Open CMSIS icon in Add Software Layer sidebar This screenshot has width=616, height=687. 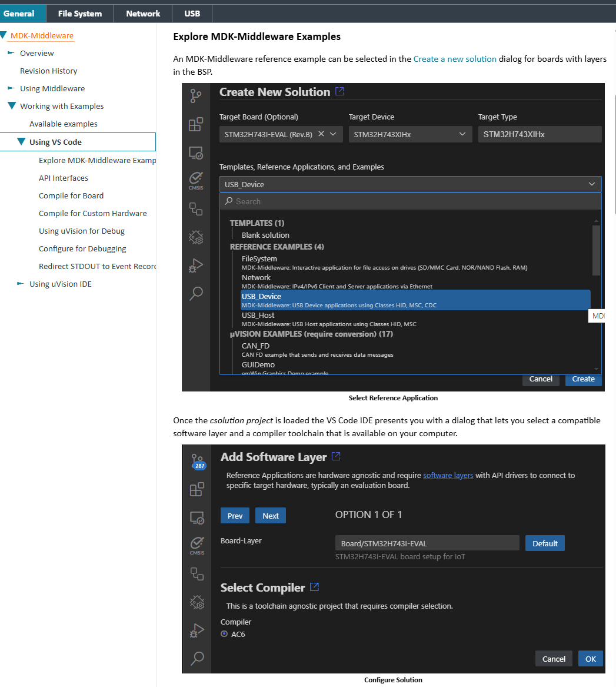pyautogui.click(x=197, y=546)
